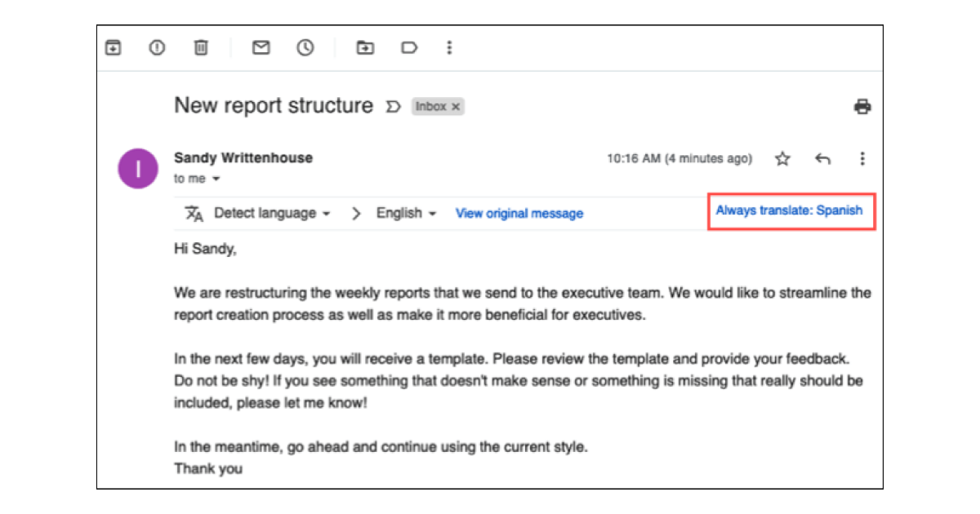This screenshot has width=980, height=514.
Task: Open the Detect language dropdown
Action: click(x=272, y=214)
